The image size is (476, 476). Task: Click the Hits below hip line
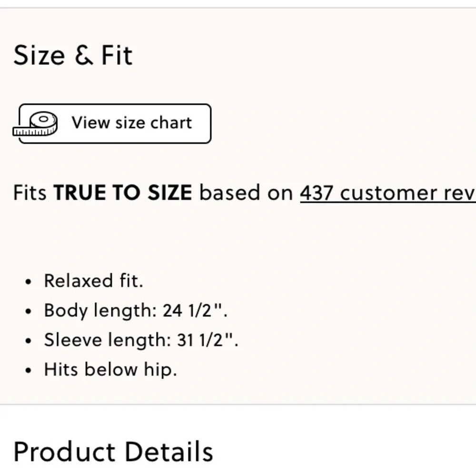pos(110,370)
